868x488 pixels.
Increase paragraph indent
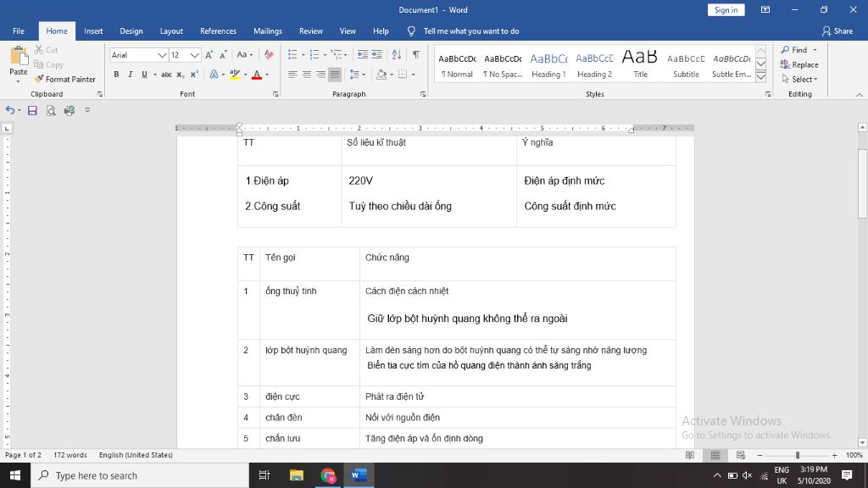pyautogui.click(x=376, y=54)
